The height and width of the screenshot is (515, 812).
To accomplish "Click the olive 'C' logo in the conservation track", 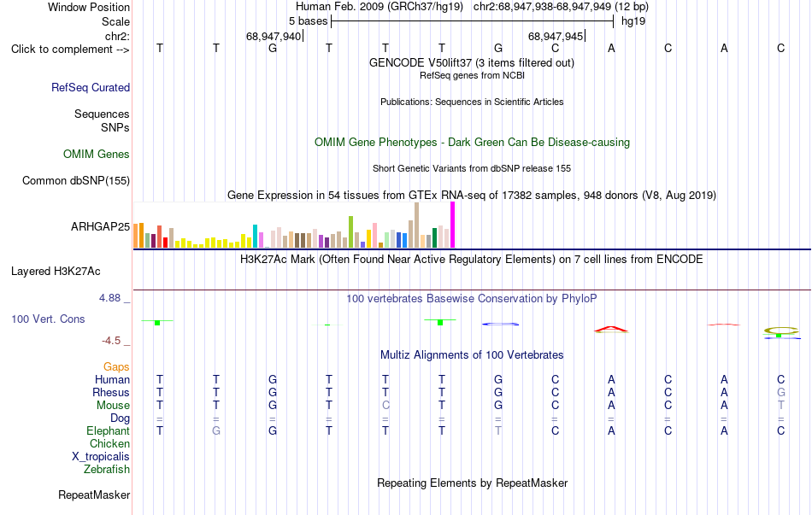I will (781, 331).
